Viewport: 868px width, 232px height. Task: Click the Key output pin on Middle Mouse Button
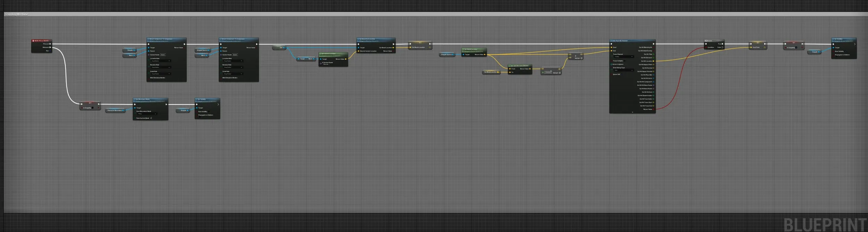tap(50, 51)
